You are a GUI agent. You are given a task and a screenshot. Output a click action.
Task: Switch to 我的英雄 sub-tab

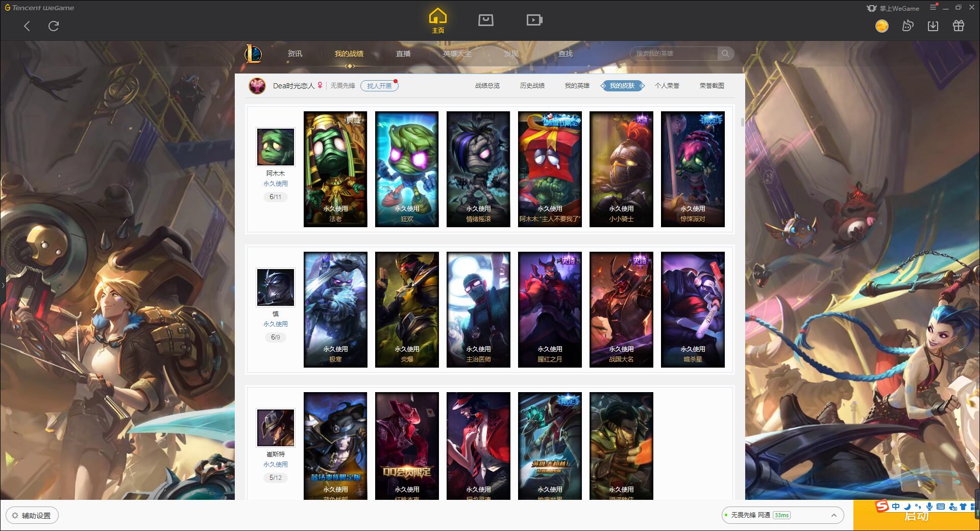[x=577, y=86]
